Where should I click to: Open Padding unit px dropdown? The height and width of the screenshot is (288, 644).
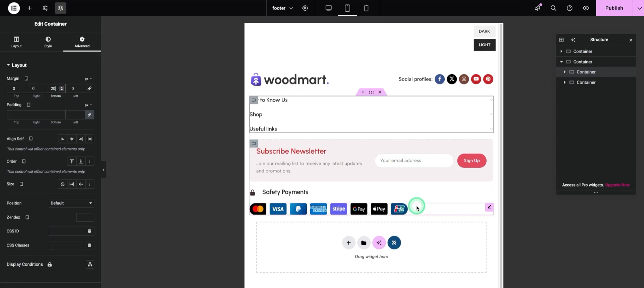point(88,105)
